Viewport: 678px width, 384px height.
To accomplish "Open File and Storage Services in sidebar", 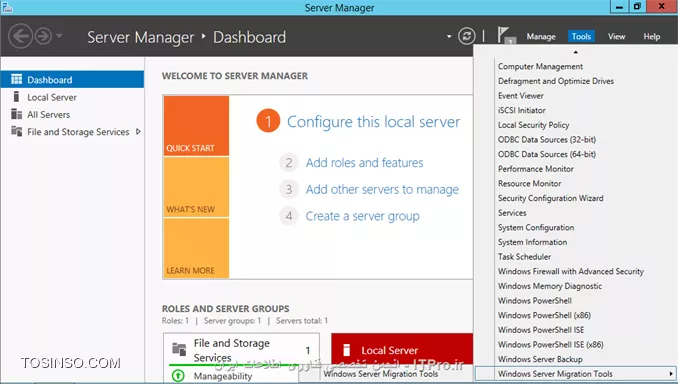I will (78, 132).
